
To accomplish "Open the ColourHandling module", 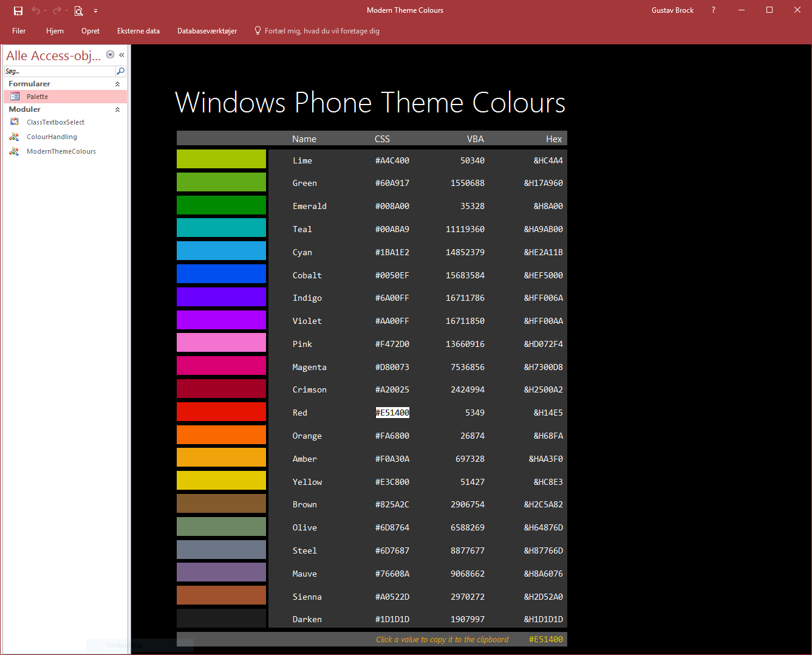I will [52, 137].
